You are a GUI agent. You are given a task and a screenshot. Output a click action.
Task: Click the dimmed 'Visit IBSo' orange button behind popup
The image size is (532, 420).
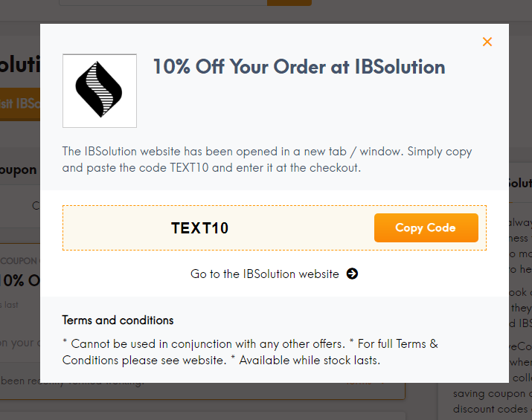[x=20, y=104]
